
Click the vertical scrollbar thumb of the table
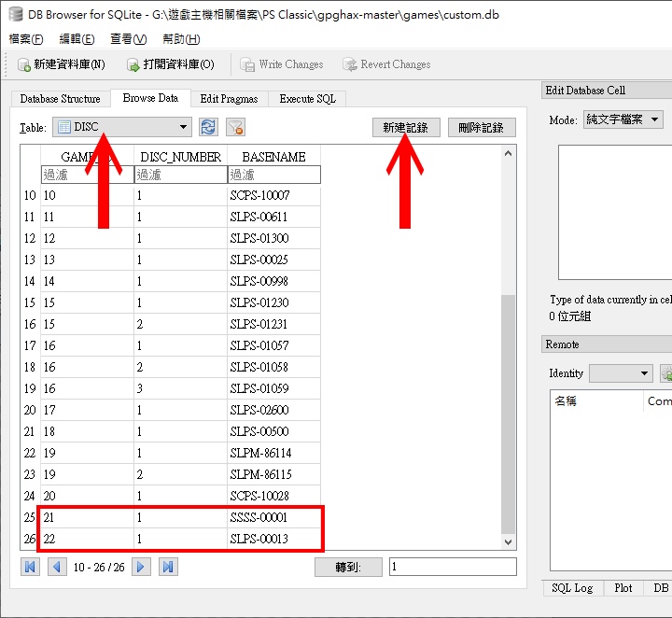(x=509, y=414)
